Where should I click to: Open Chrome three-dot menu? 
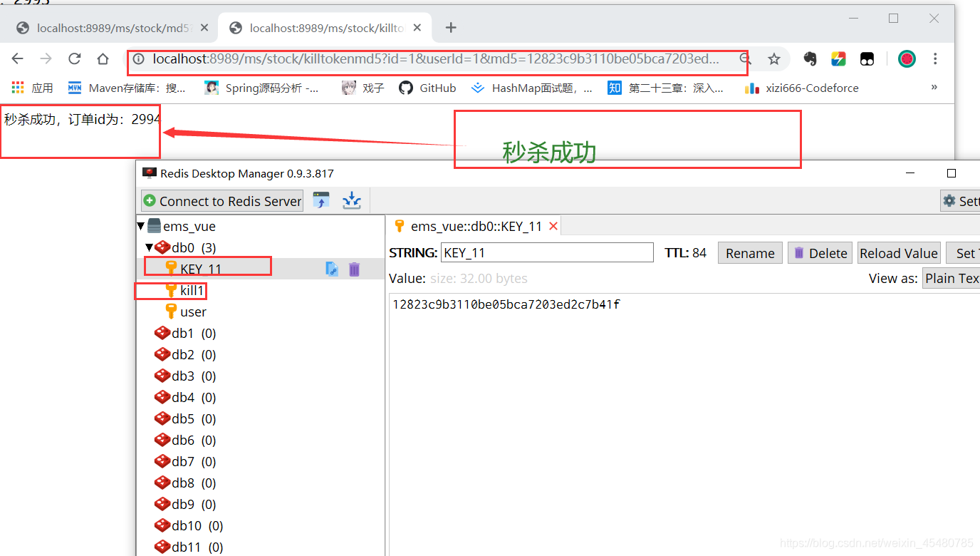[935, 59]
